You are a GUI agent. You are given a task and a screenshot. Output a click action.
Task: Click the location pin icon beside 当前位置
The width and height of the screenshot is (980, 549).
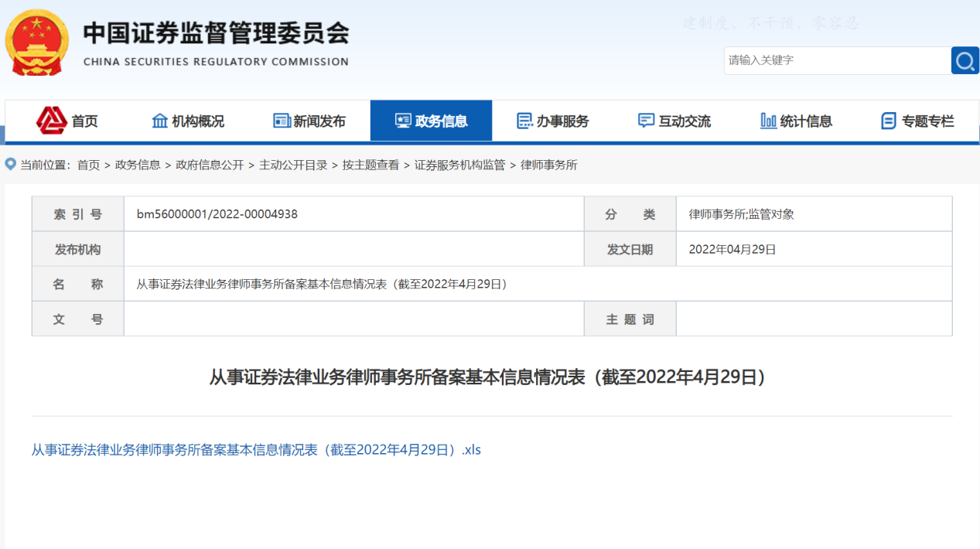9,165
